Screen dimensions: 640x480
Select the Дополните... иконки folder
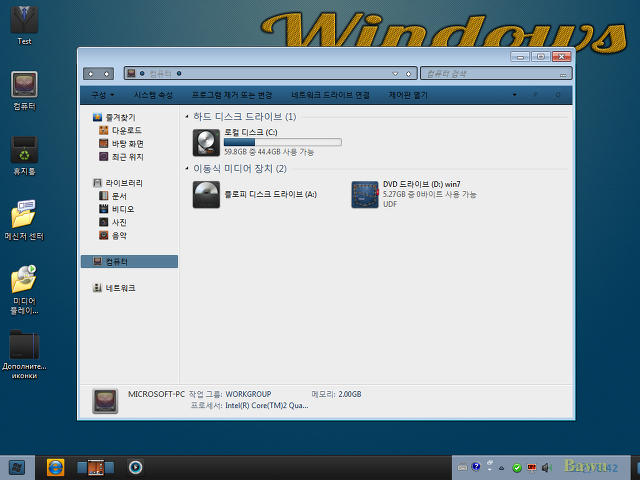click(24, 354)
